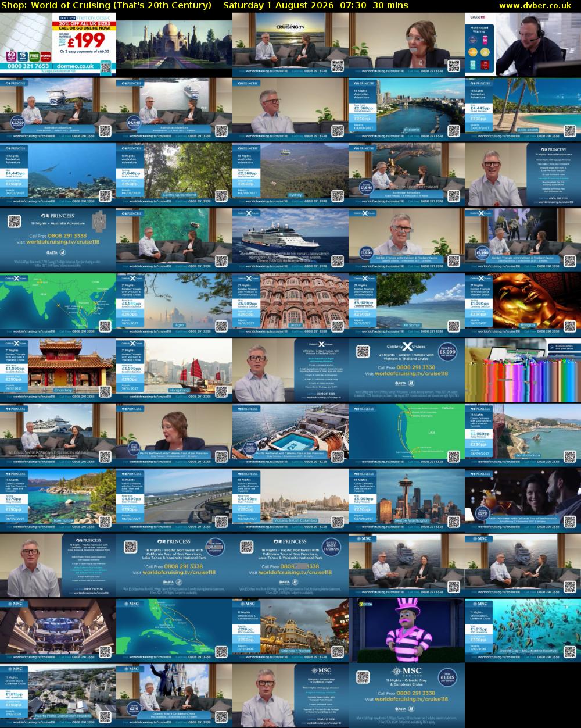Open the Puerto Plata, Dominican Republic aerial thumbnail

(x=58, y=695)
